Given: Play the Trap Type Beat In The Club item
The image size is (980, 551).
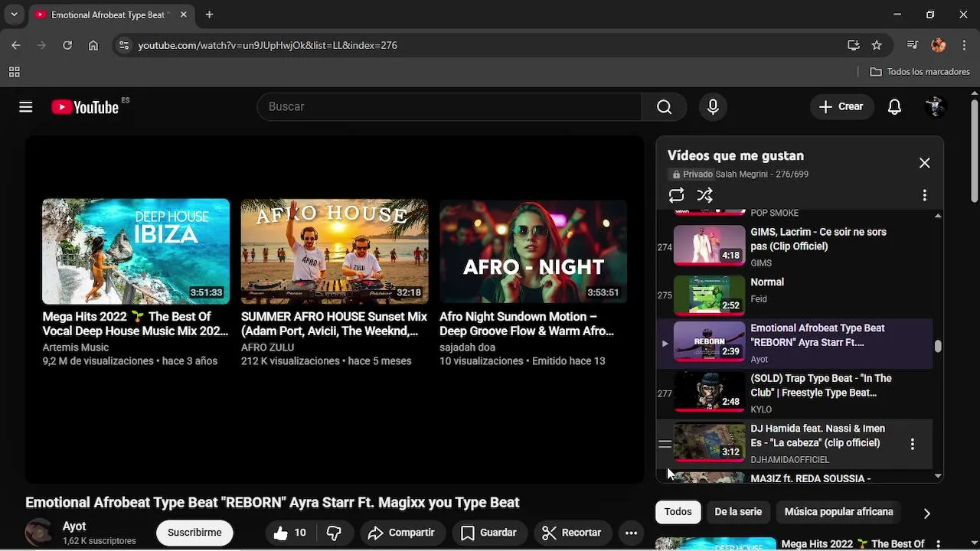Looking at the screenshot, I should coord(795,393).
